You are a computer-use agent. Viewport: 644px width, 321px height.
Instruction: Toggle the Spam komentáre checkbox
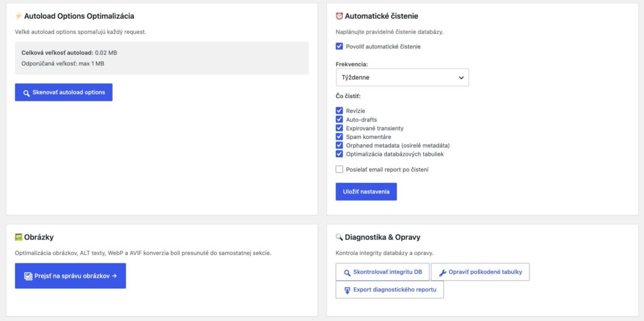[339, 137]
